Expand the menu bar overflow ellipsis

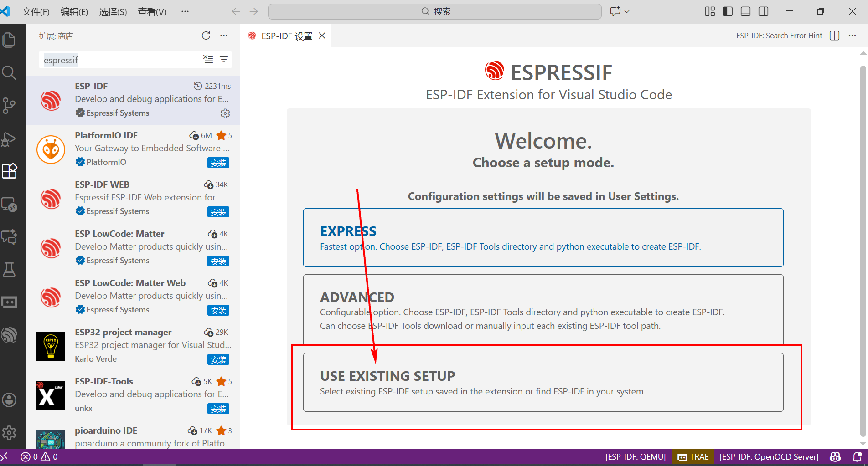(185, 11)
